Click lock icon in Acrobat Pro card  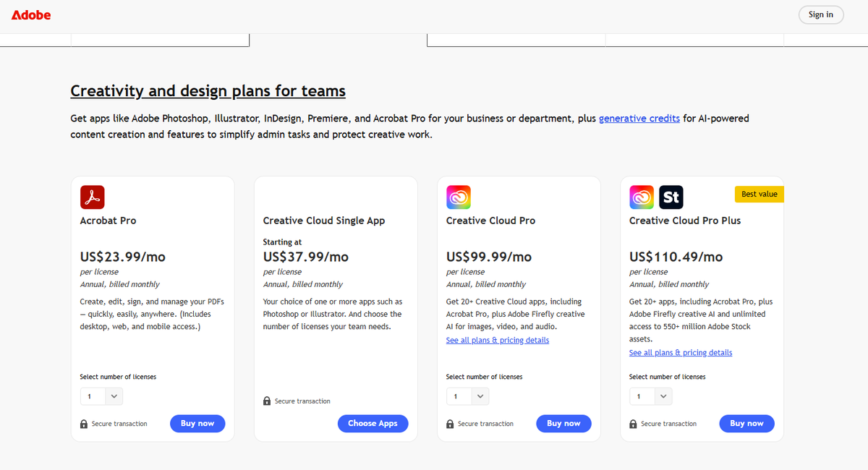[84, 424]
